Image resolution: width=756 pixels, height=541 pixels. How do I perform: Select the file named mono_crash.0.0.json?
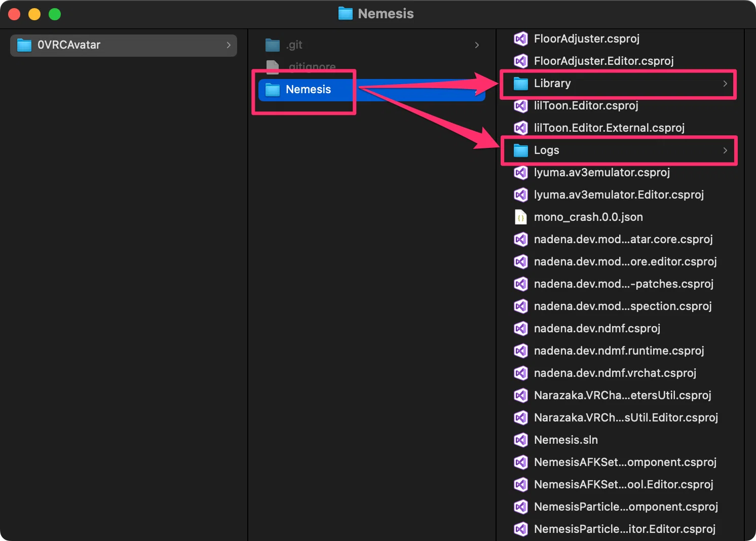(588, 217)
